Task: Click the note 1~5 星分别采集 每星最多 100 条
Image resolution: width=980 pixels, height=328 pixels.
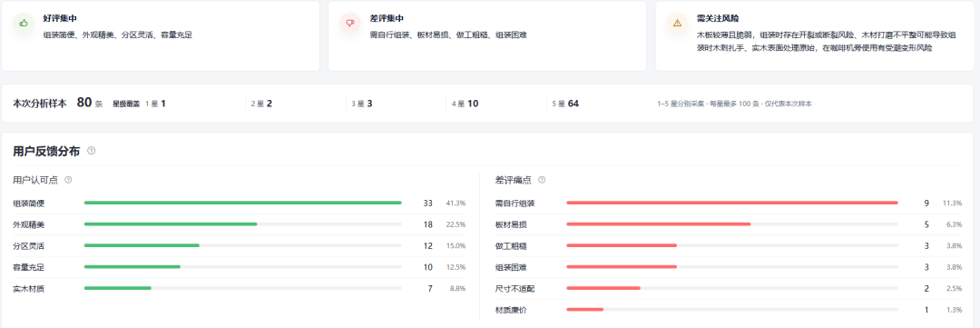Action: click(734, 104)
